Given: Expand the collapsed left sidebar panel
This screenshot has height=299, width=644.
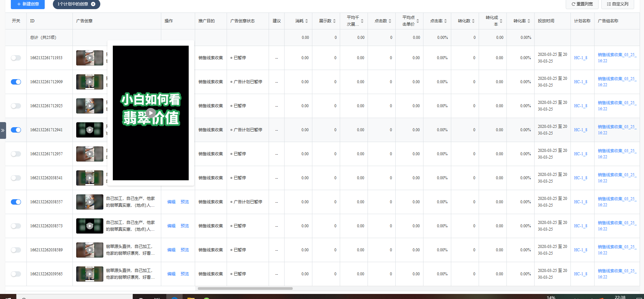Looking at the screenshot, I should coord(3,130).
